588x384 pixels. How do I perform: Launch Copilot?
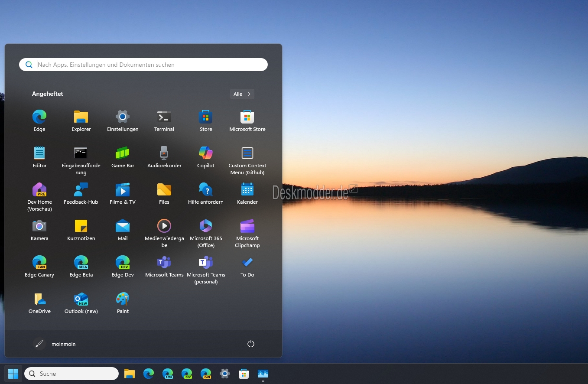(206, 157)
